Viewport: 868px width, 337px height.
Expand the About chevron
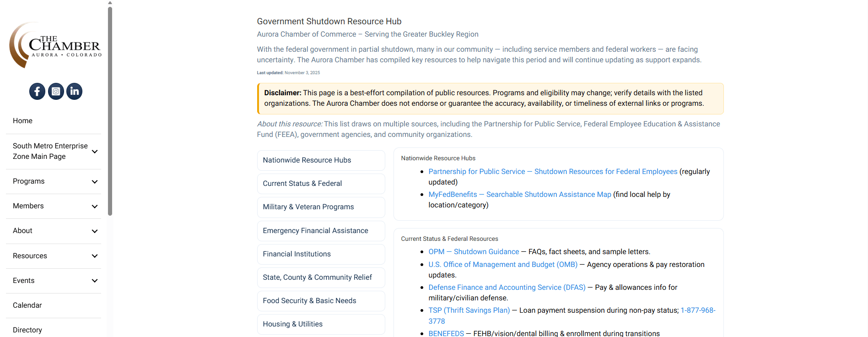(95, 231)
